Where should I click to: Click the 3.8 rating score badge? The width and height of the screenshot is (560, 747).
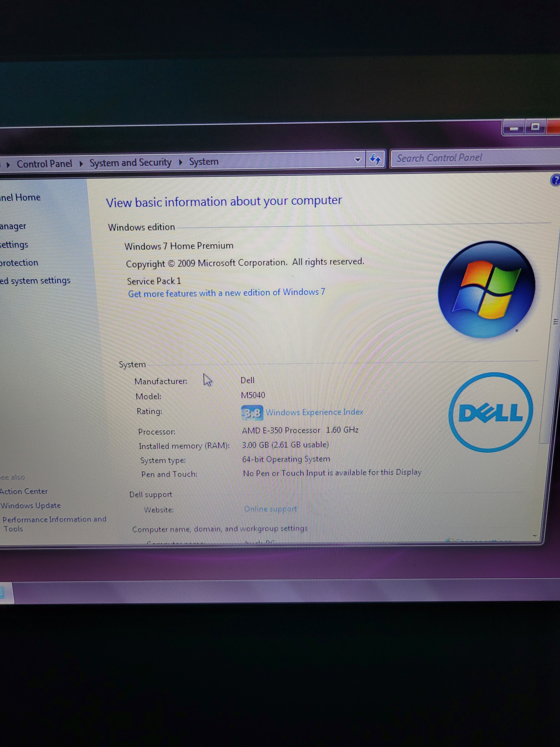[252, 413]
